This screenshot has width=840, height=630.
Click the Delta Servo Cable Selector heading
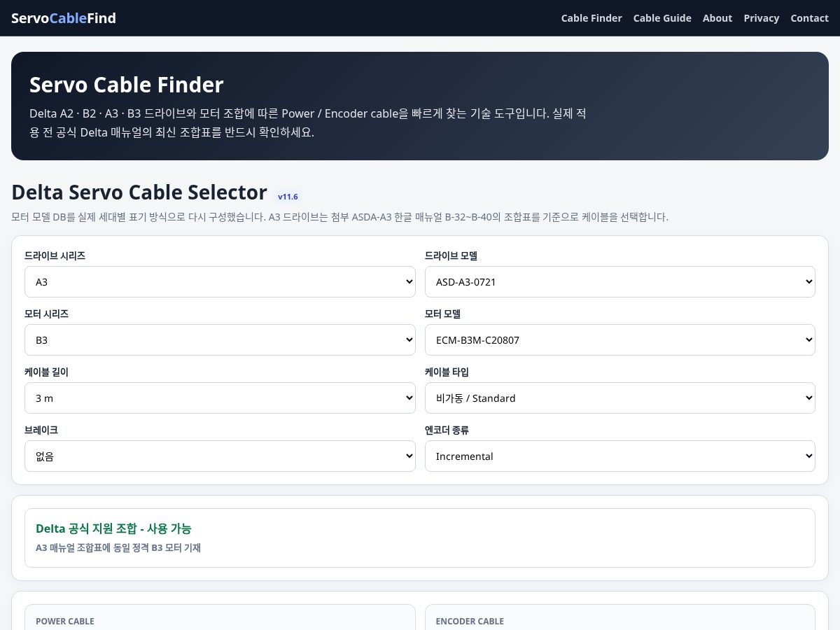pyautogui.click(x=139, y=192)
